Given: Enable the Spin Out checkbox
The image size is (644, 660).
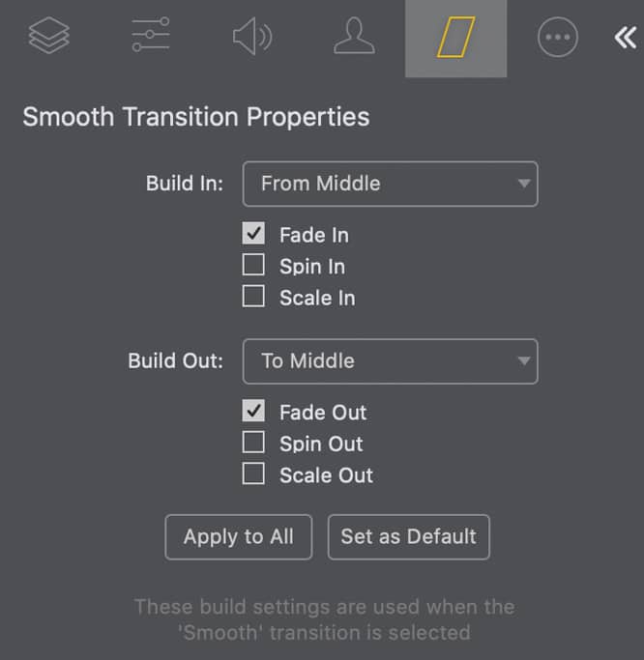Looking at the screenshot, I should tap(253, 444).
